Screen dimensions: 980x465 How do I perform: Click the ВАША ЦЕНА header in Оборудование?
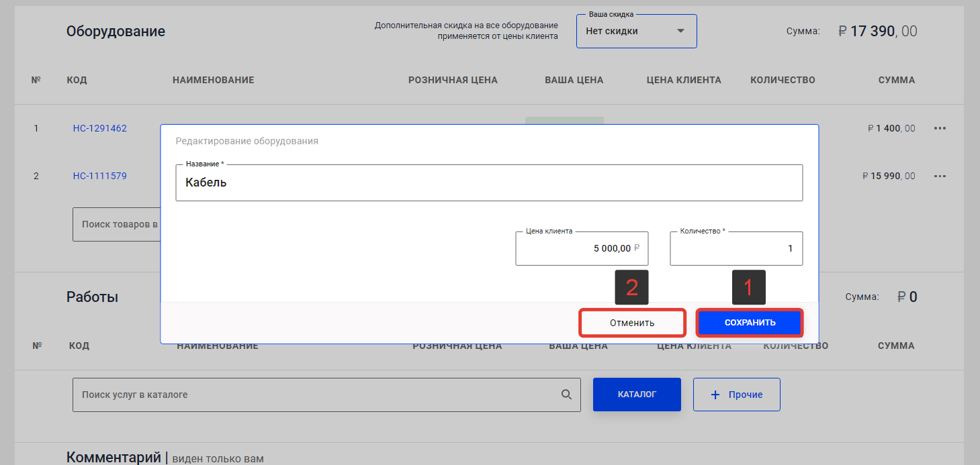point(574,80)
